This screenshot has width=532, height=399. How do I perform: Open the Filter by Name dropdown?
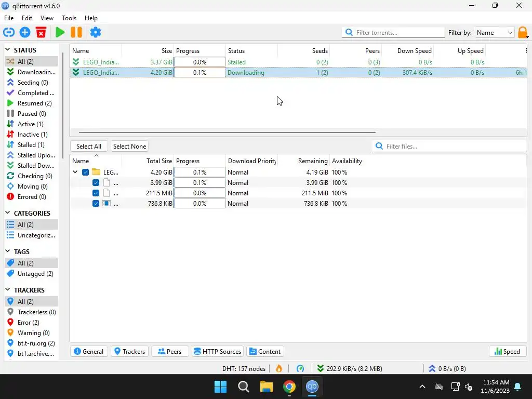tap(495, 33)
